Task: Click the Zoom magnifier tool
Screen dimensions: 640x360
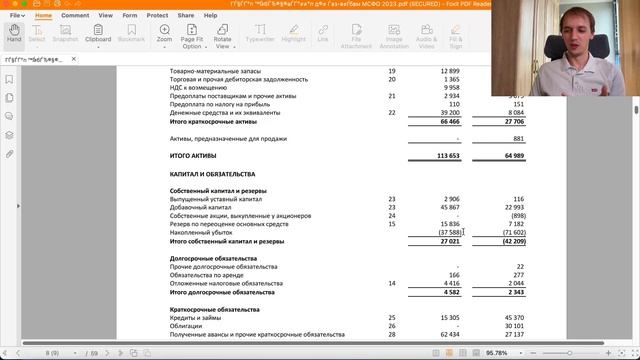Action: click(164, 34)
